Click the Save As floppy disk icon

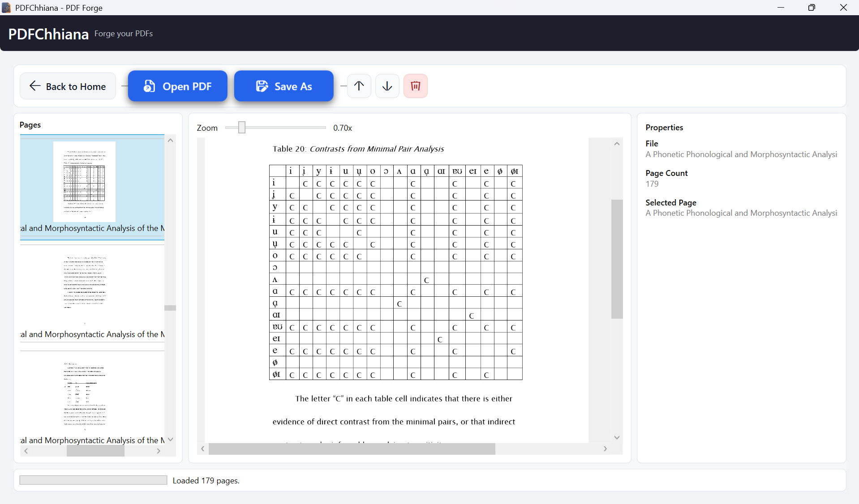(x=262, y=86)
